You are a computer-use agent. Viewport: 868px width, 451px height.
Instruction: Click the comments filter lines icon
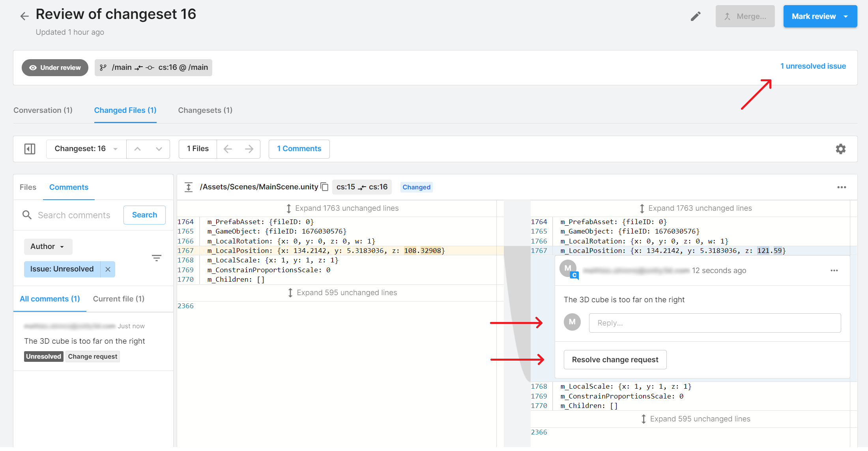pyautogui.click(x=156, y=258)
